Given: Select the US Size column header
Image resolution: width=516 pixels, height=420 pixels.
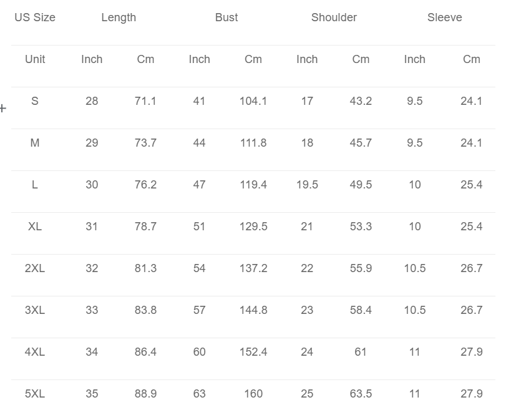Looking at the screenshot, I should tap(35, 17).
